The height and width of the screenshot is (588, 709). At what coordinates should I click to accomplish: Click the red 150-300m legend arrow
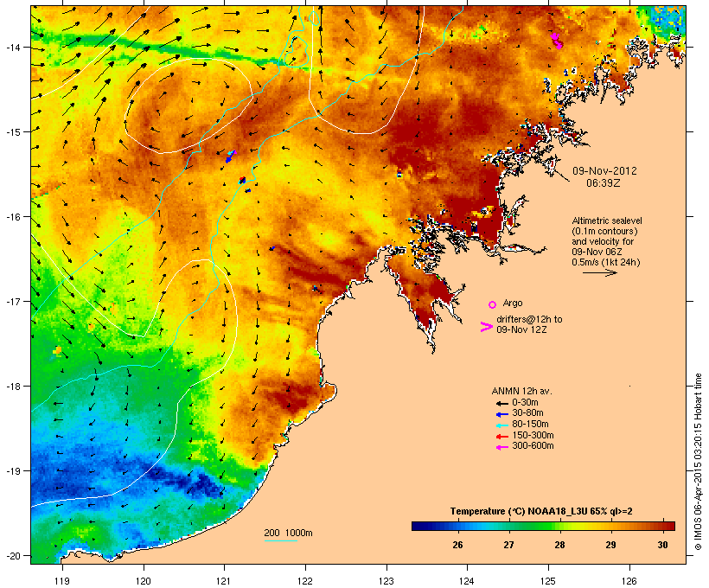click(x=501, y=437)
